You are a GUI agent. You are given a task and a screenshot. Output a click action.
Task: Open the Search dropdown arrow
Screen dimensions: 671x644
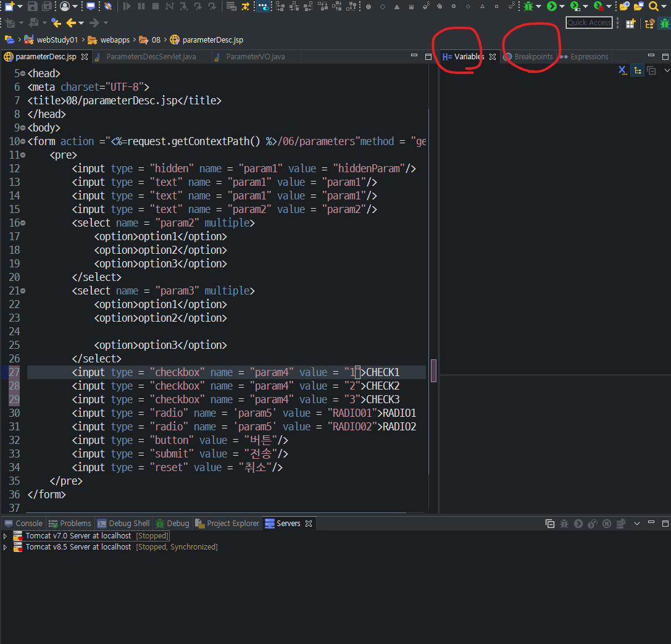tap(664, 6)
